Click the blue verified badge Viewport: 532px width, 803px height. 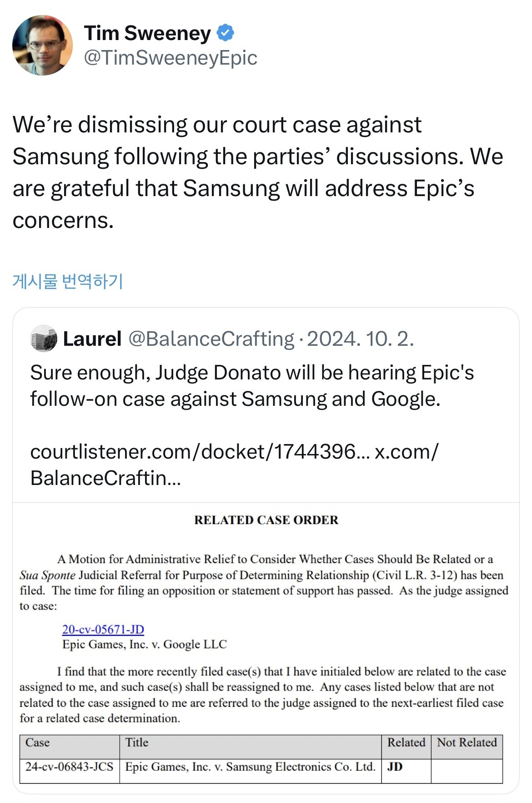pos(225,33)
